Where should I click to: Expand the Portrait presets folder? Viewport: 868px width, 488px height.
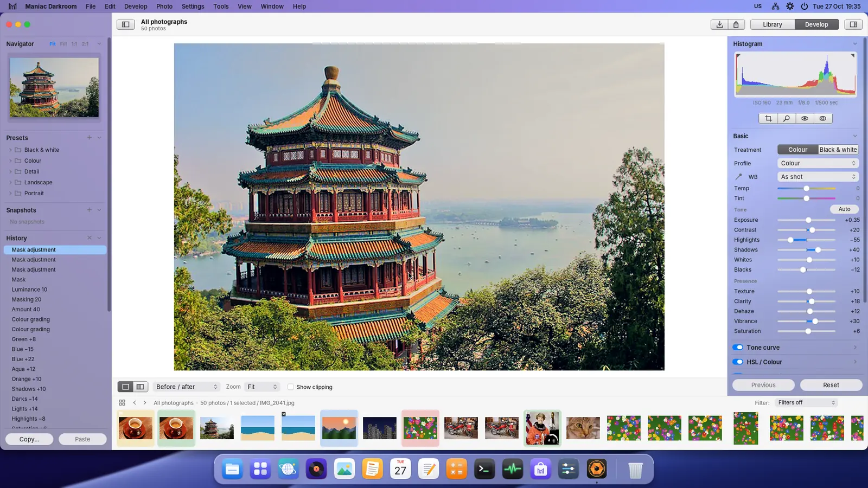10,193
